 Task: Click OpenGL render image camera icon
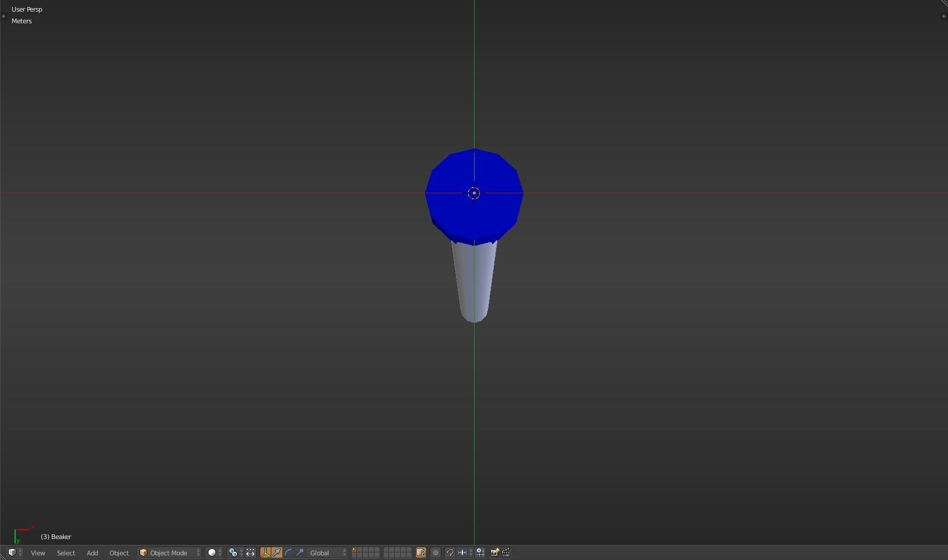[x=494, y=552]
